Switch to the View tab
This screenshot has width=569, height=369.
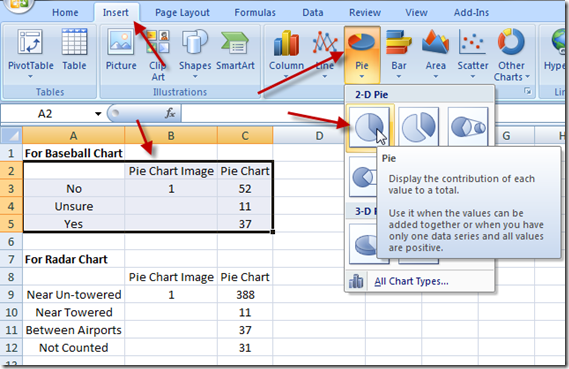[x=416, y=13]
